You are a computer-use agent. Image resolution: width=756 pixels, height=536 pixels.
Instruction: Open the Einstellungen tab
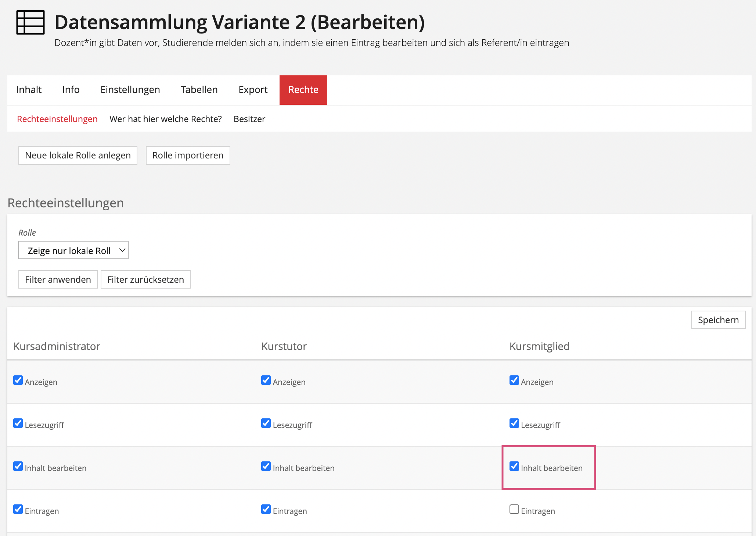[130, 90]
